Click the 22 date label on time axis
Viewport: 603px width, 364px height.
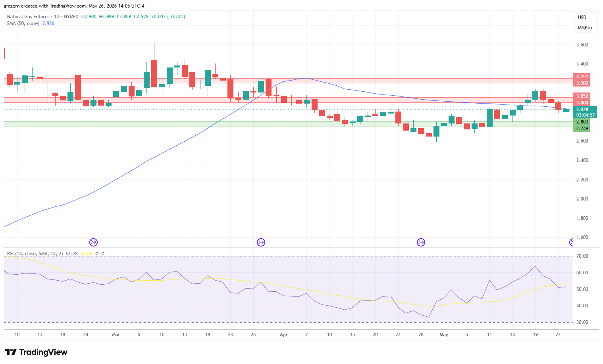(558, 335)
